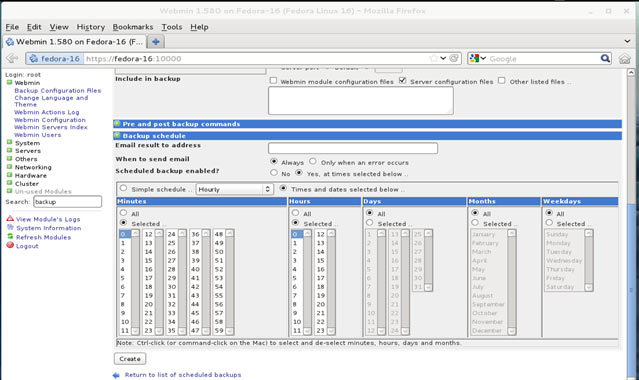Open Webmin Configuration link
This screenshot has height=380, width=639.
click(x=50, y=120)
